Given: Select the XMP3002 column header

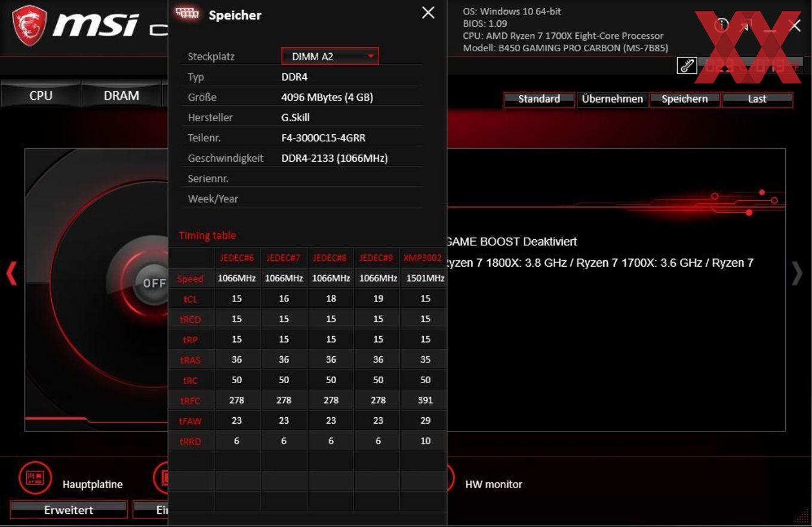Looking at the screenshot, I should click(423, 258).
